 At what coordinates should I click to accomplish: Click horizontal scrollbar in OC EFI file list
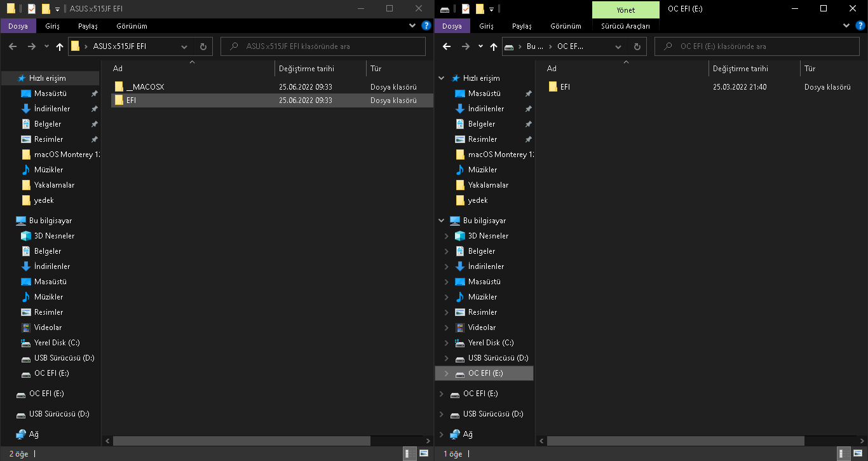(x=675, y=441)
